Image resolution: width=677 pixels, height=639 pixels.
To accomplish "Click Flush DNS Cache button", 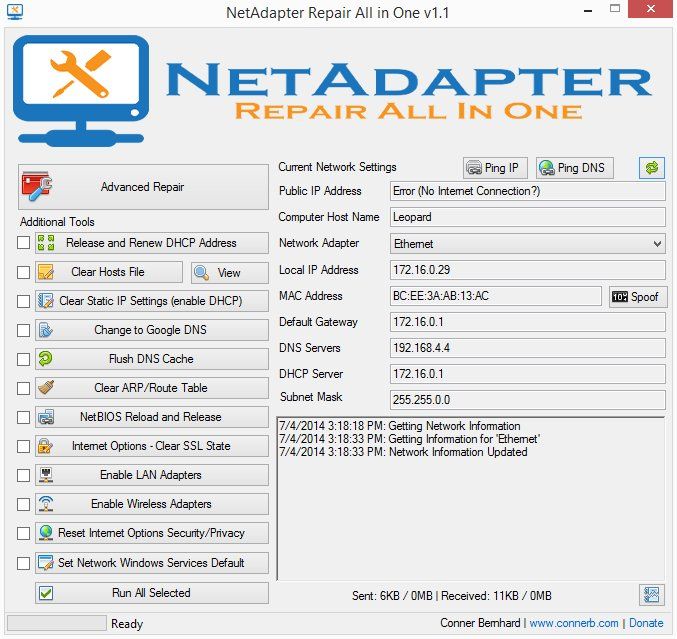I will pos(152,359).
